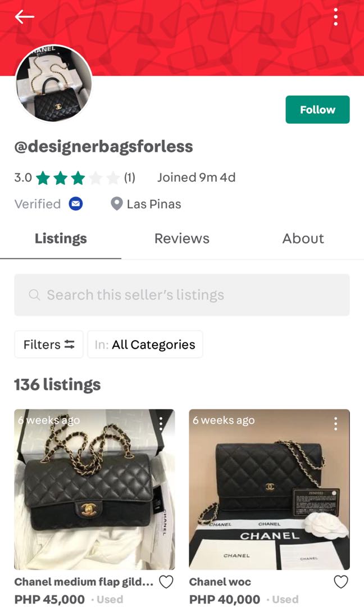Tap the search magnifier in seller listings bar

click(34, 295)
